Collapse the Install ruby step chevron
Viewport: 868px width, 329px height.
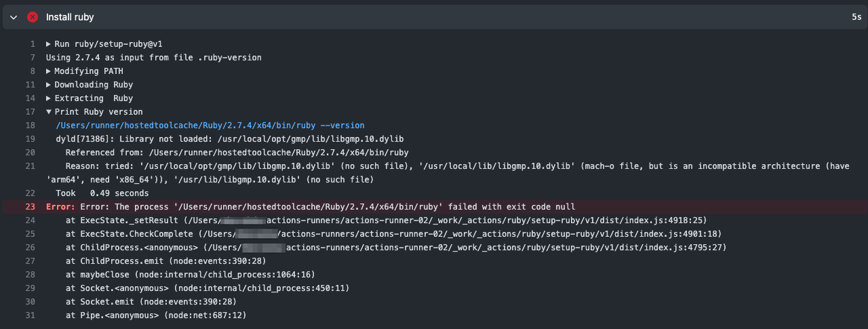(14, 17)
